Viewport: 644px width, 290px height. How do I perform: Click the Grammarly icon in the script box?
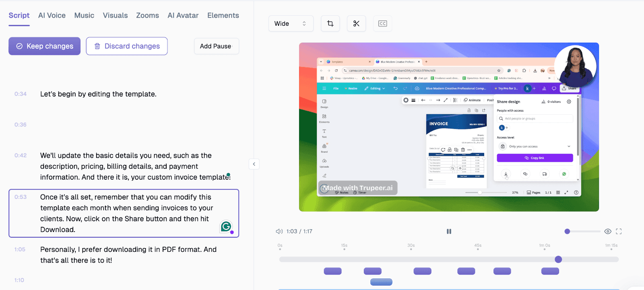[226, 227]
